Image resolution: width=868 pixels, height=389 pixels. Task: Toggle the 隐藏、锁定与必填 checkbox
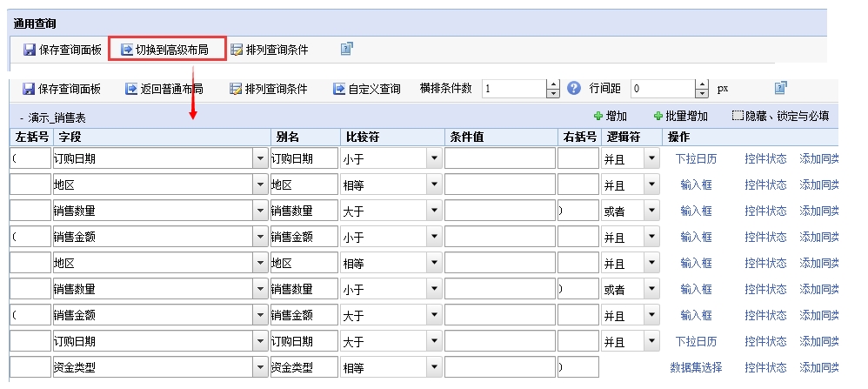click(738, 115)
